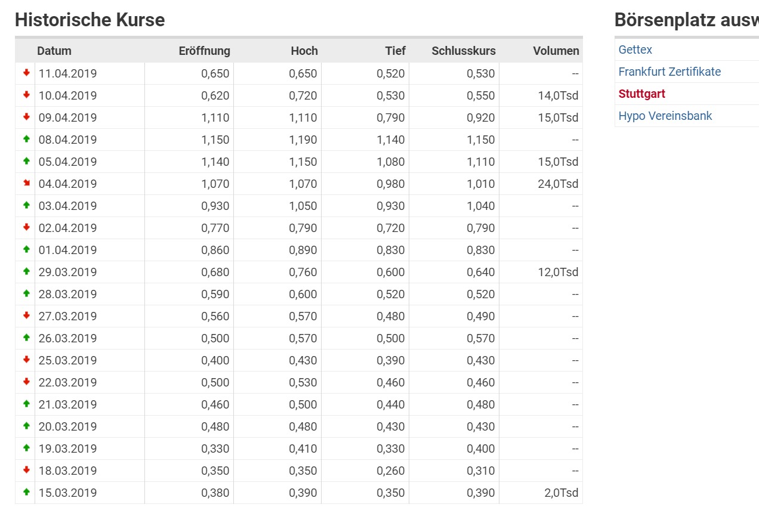Click the red down arrow for 11.04.2019
Screen dimensions: 759x532
coord(26,73)
